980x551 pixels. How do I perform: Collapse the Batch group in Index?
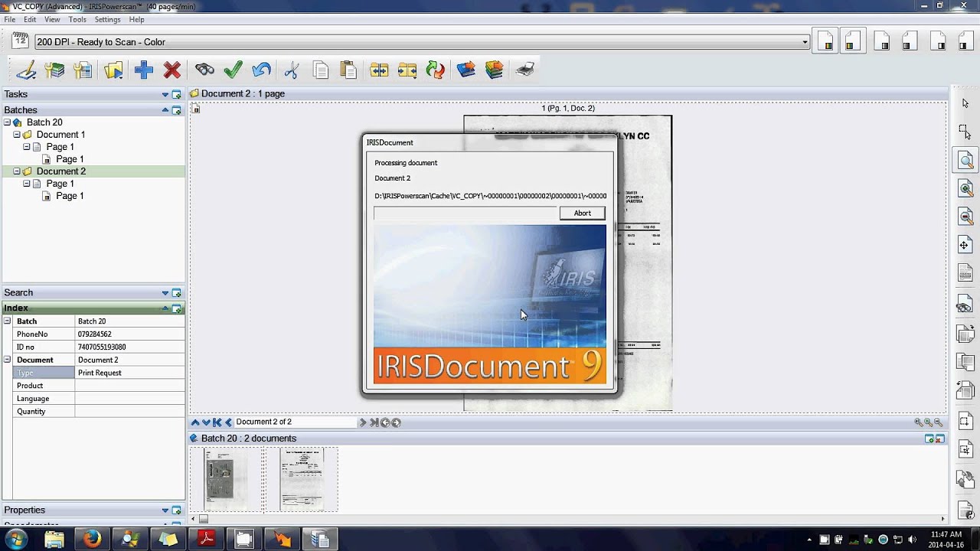coord(7,321)
